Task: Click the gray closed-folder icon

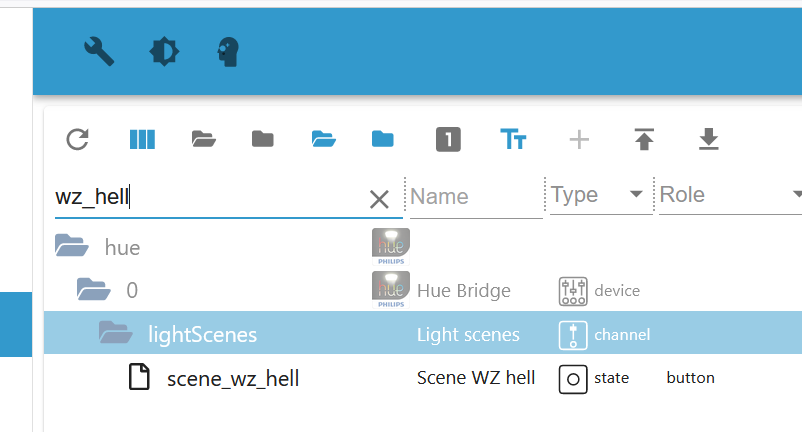Action: 263,139
